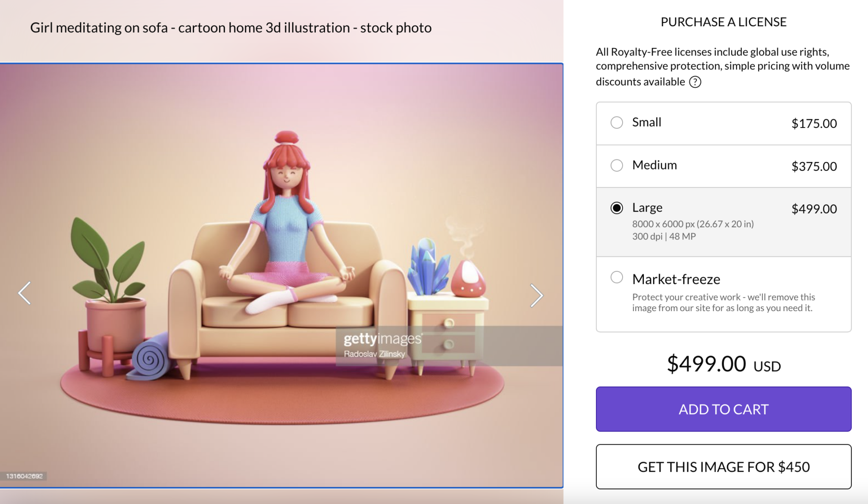Viewport: 868px width, 504px height.
Task: Click the Radoslav Zilinsky credit text
Action: pos(374,354)
